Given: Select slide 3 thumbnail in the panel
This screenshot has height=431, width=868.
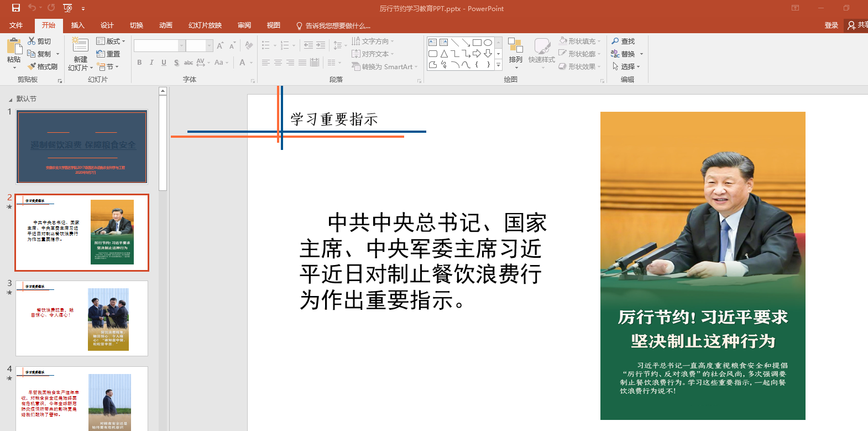Looking at the screenshot, I should pos(82,318).
